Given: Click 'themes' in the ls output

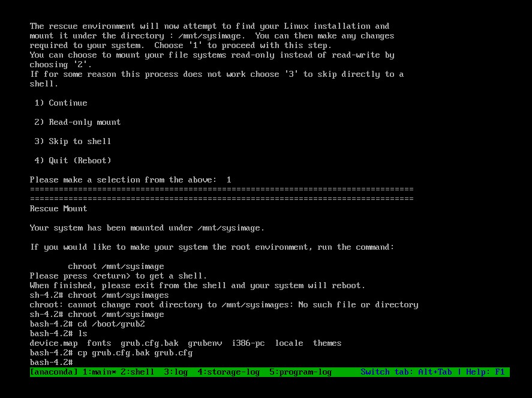Looking at the screenshot, I should tap(327, 343).
